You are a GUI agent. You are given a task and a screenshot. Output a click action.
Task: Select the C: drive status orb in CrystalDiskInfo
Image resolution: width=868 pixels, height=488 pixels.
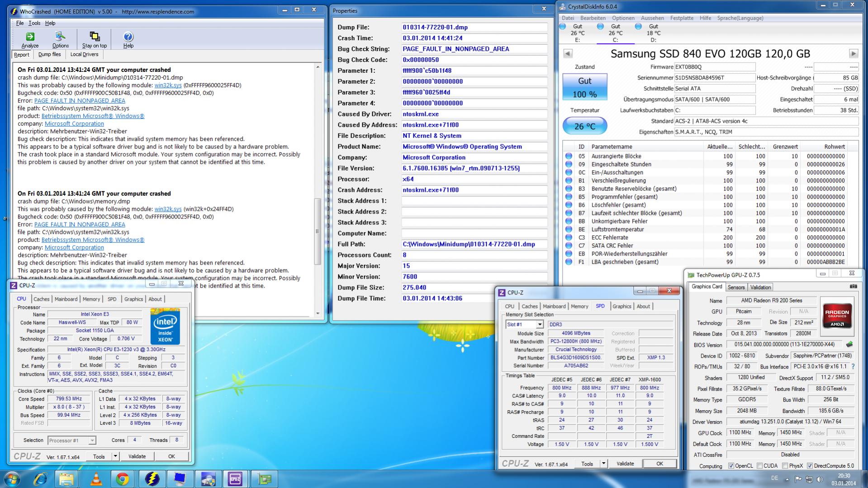pos(600,27)
